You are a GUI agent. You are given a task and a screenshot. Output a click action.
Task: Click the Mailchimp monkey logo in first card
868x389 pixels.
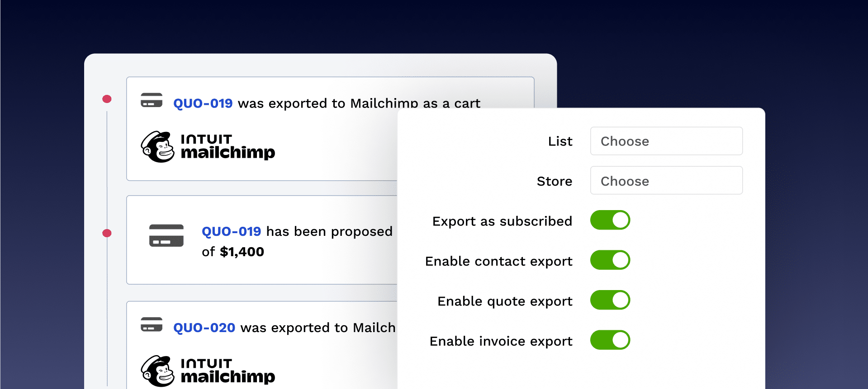(157, 147)
